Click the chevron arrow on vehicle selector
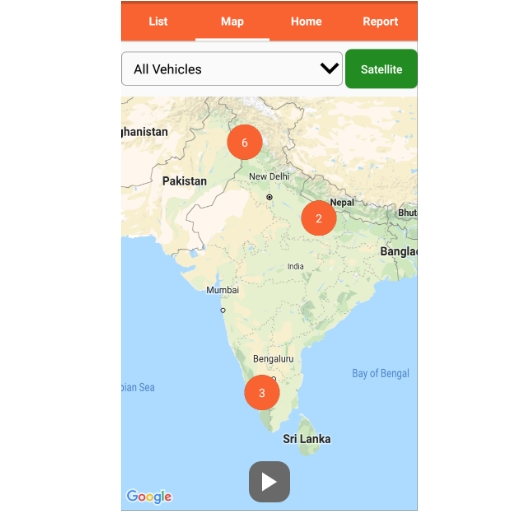 (x=329, y=68)
